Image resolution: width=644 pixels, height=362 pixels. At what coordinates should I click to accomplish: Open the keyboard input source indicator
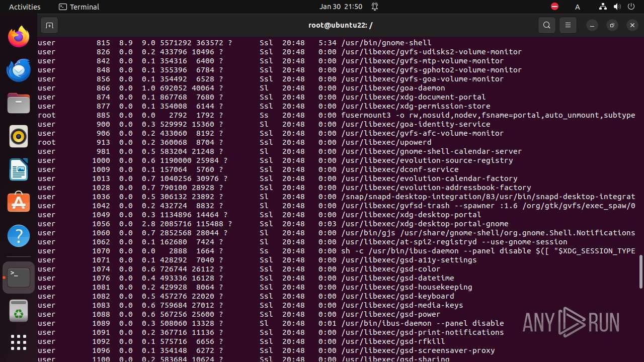coord(578,7)
